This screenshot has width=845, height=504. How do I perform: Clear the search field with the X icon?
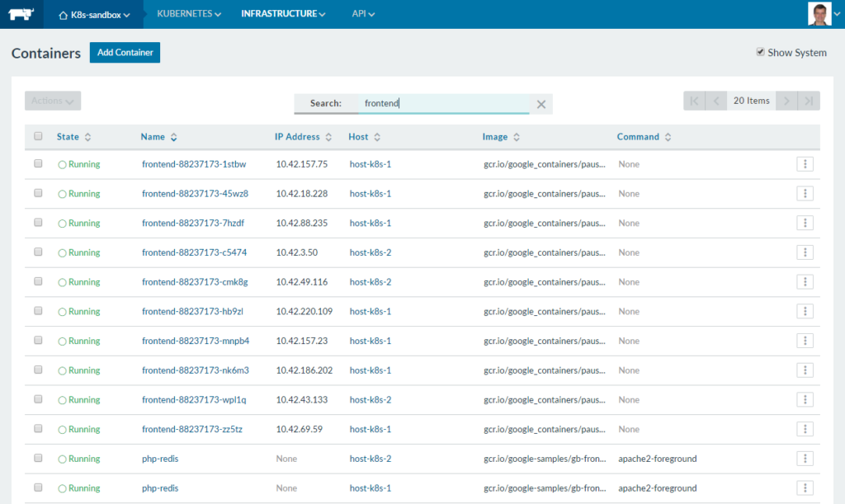[x=541, y=104]
